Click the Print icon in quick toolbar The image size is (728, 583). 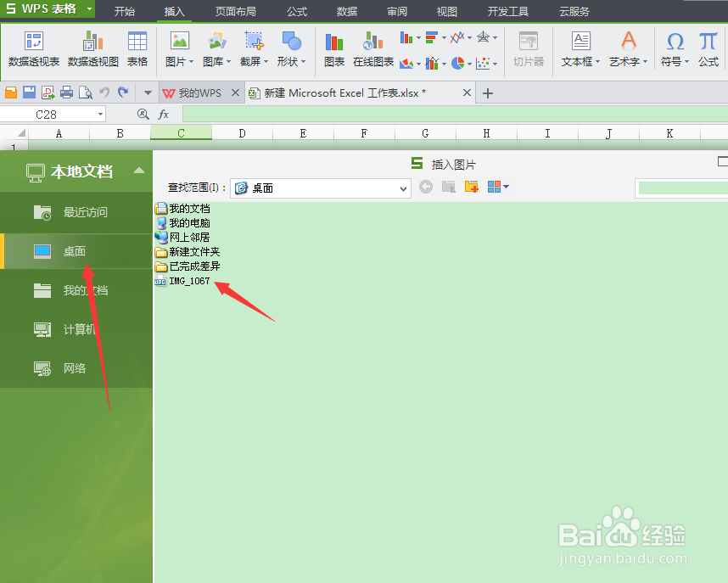click(x=67, y=92)
